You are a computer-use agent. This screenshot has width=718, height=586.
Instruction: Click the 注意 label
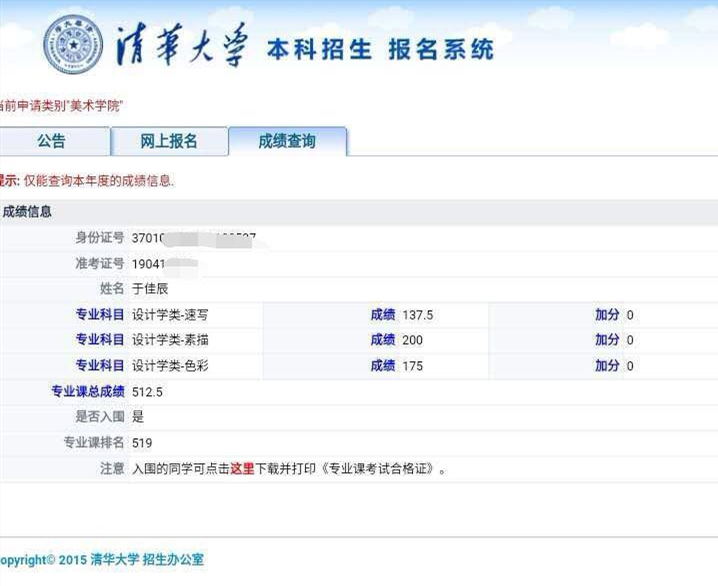pos(112,468)
